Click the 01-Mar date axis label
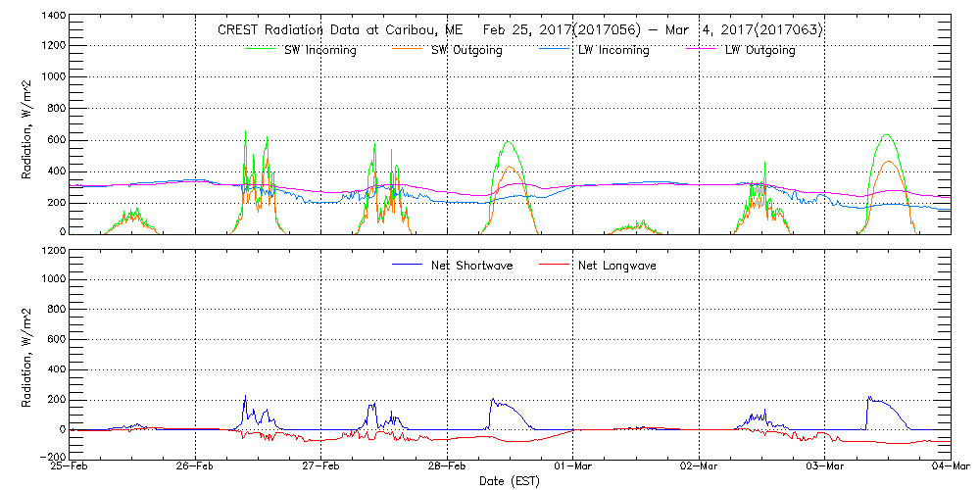The image size is (980, 490). 573,465
